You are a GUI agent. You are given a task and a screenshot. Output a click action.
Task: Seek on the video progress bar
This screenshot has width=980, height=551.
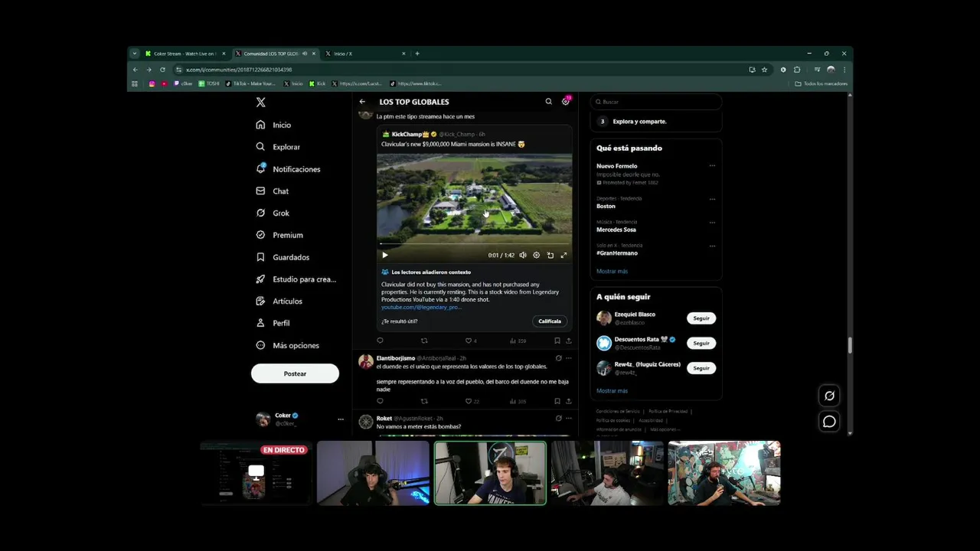tap(474, 244)
